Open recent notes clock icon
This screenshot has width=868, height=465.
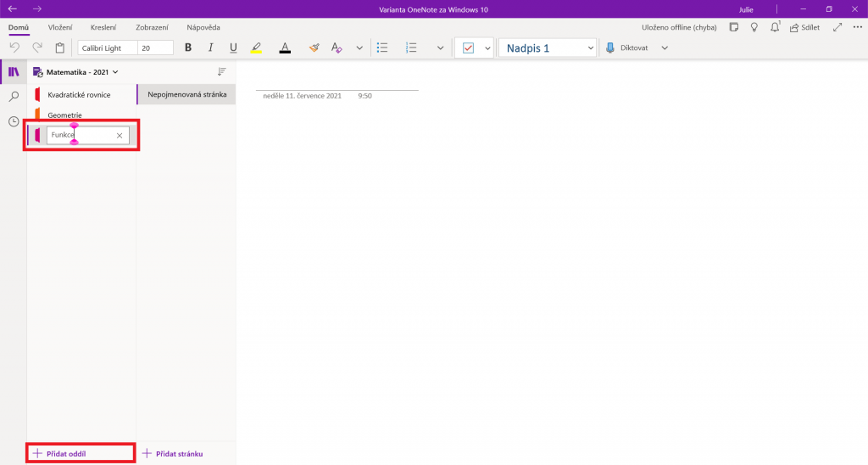[14, 121]
